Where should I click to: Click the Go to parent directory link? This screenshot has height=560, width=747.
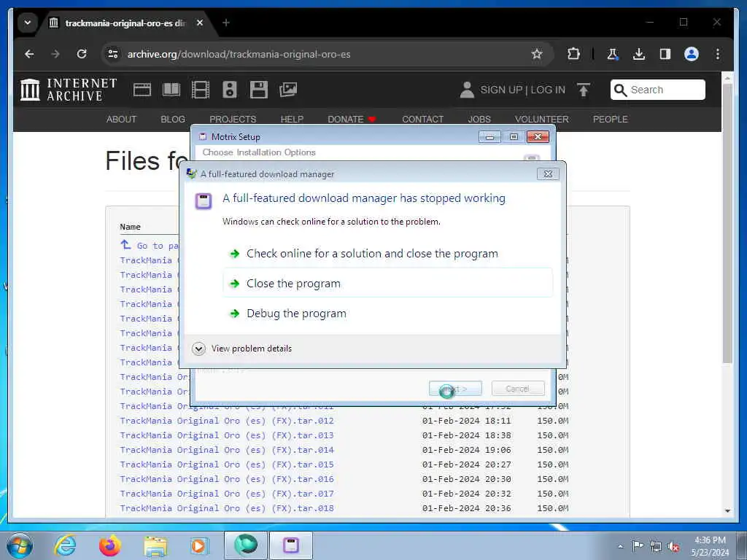[150, 246]
